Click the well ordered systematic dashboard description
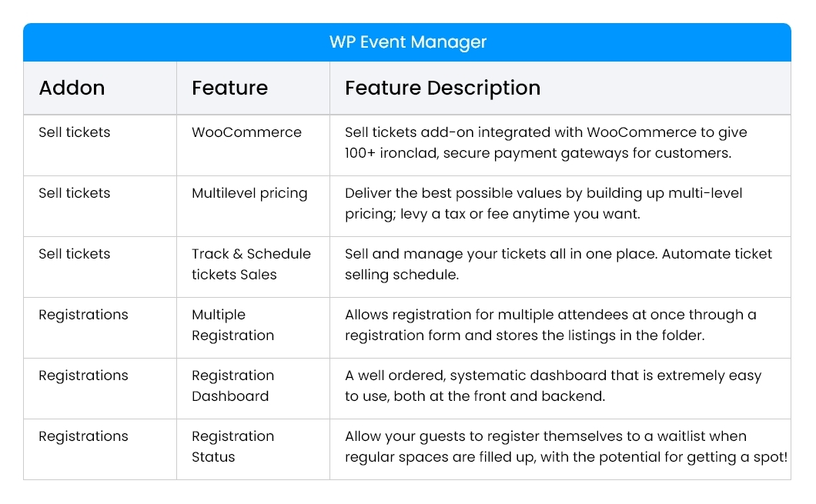 tap(553, 386)
